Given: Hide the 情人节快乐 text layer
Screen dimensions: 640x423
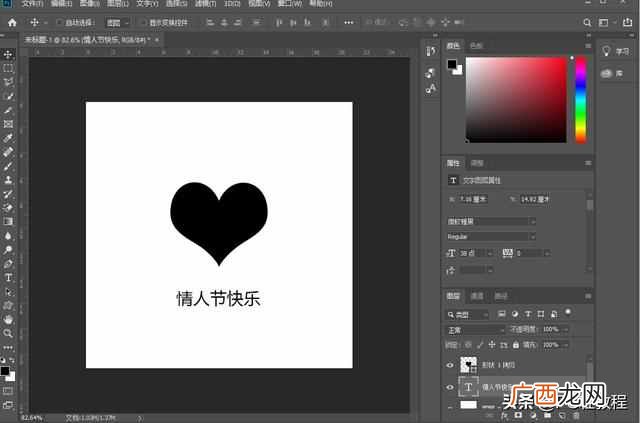Looking at the screenshot, I should (x=450, y=387).
